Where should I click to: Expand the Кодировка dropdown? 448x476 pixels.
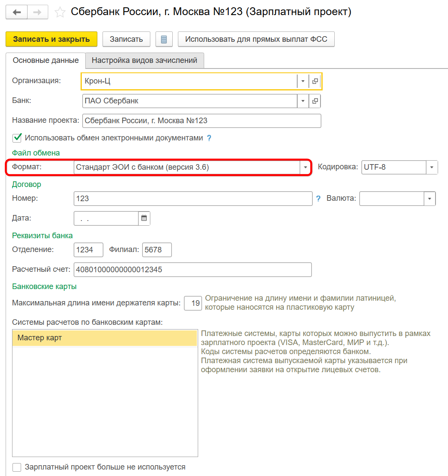tap(432, 167)
